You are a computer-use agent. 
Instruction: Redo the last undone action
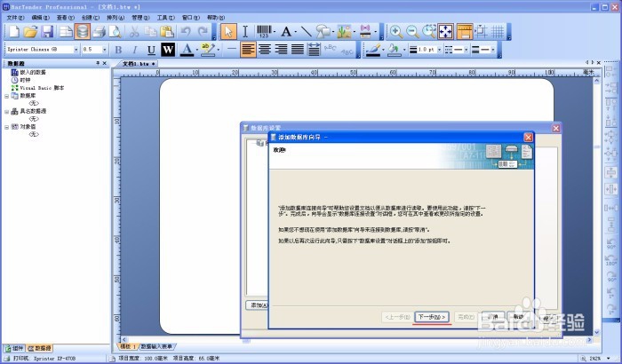[203, 31]
